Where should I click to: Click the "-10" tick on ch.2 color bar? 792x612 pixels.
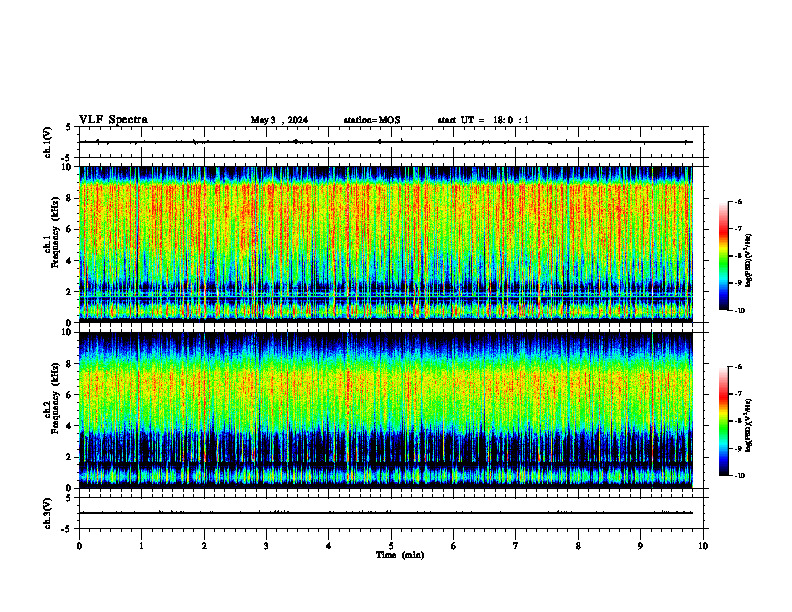tap(739, 476)
